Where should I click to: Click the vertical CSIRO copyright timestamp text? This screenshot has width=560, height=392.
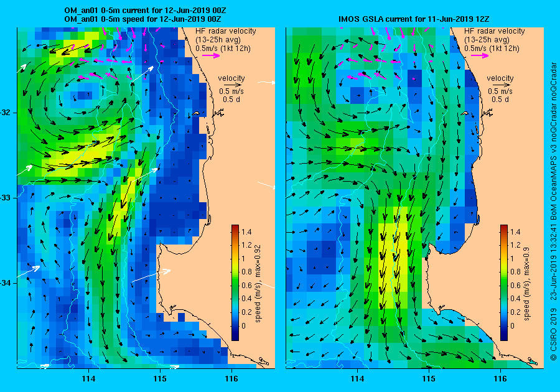point(553,212)
